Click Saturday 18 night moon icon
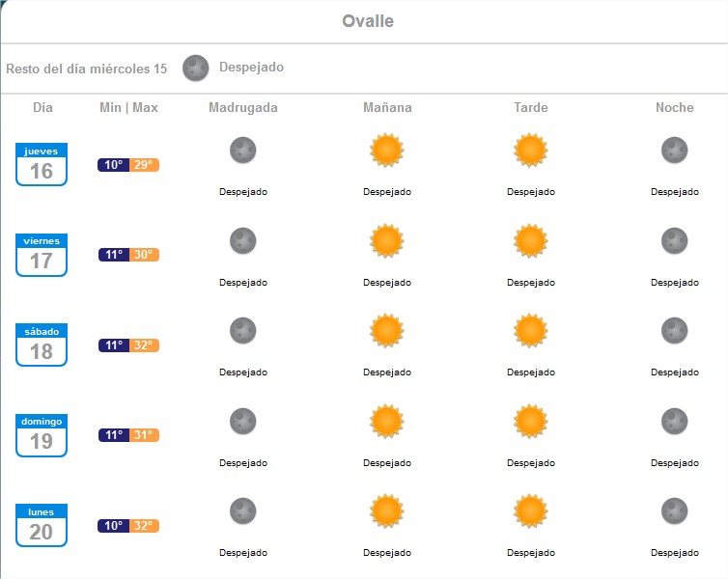The image size is (728, 579). [x=674, y=331]
